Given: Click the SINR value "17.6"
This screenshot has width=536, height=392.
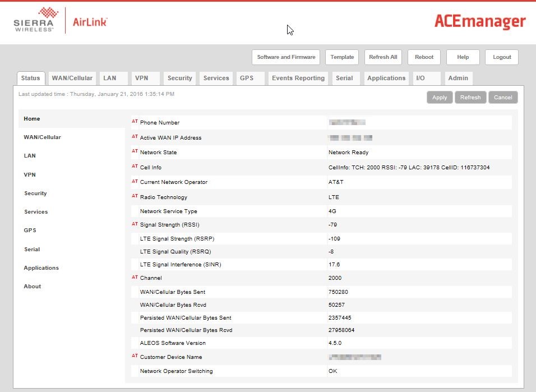Looking at the screenshot, I should click(x=334, y=265).
